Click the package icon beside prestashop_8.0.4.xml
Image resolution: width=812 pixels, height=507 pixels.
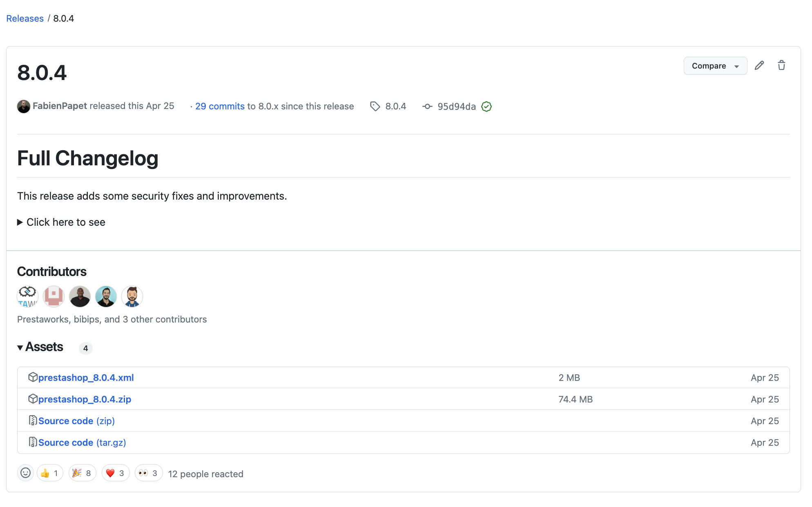tap(33, 377)
